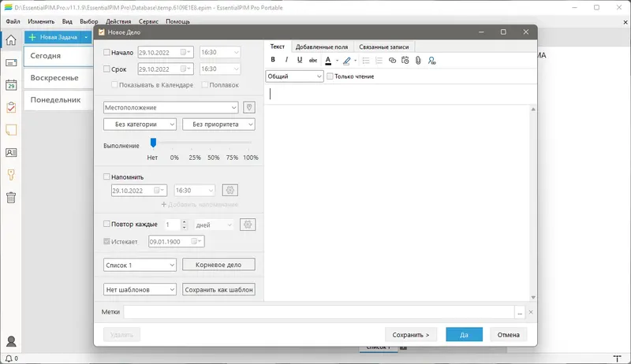631x364 pixels.
Task: Open the Passwords key module
Action: (11, 175)
